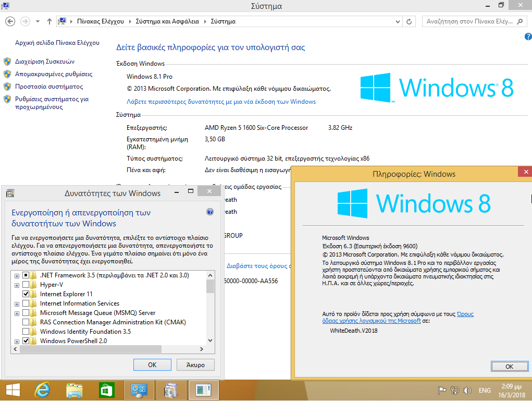Viewport: 532px width, 401px height.
Task: Click scroll-right arrow of features list
Action: pyautogui.click(x=202, y=349)
